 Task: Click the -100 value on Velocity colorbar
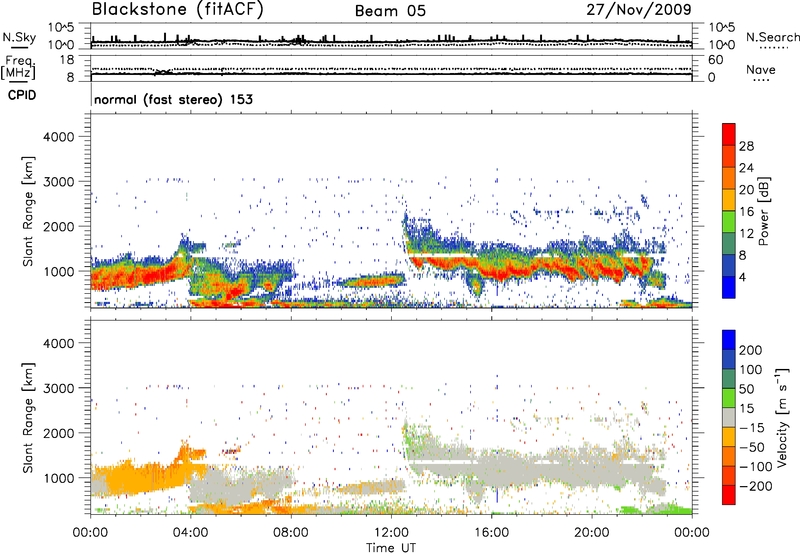click(x=756, y=467)
